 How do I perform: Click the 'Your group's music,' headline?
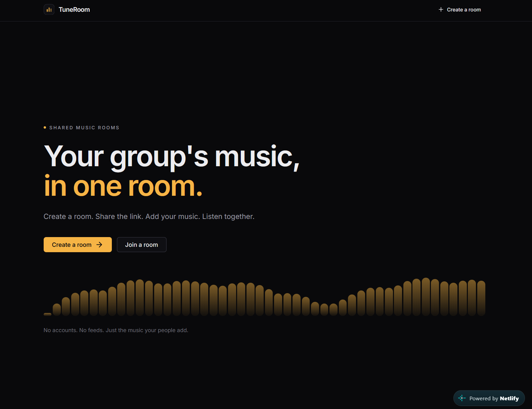pos(172,156)
